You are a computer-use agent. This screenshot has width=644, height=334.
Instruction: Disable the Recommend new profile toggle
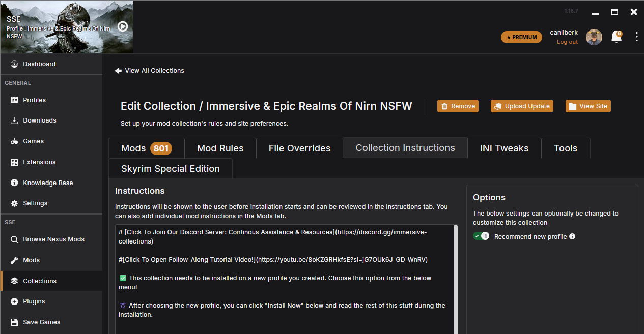click(x=481, y=236)
